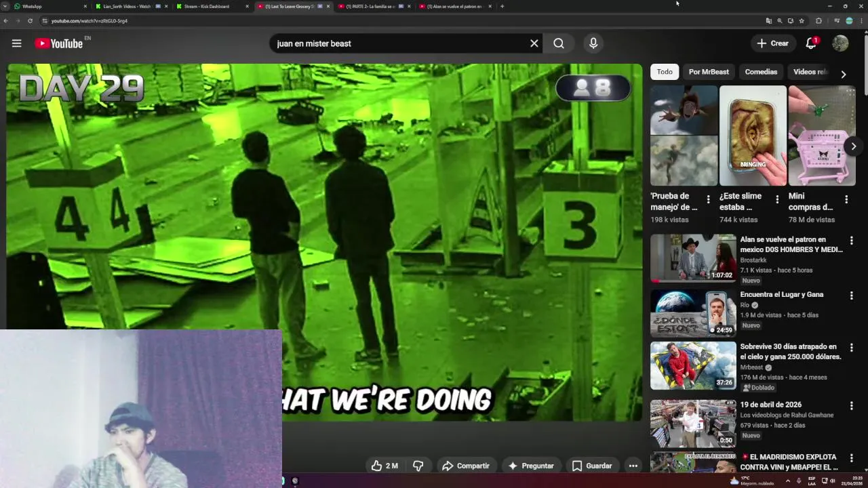Open the 'Sobrevive 30 días atrapado' video title
The height and width of the screenshot is (488, 868).
point(791,351)
